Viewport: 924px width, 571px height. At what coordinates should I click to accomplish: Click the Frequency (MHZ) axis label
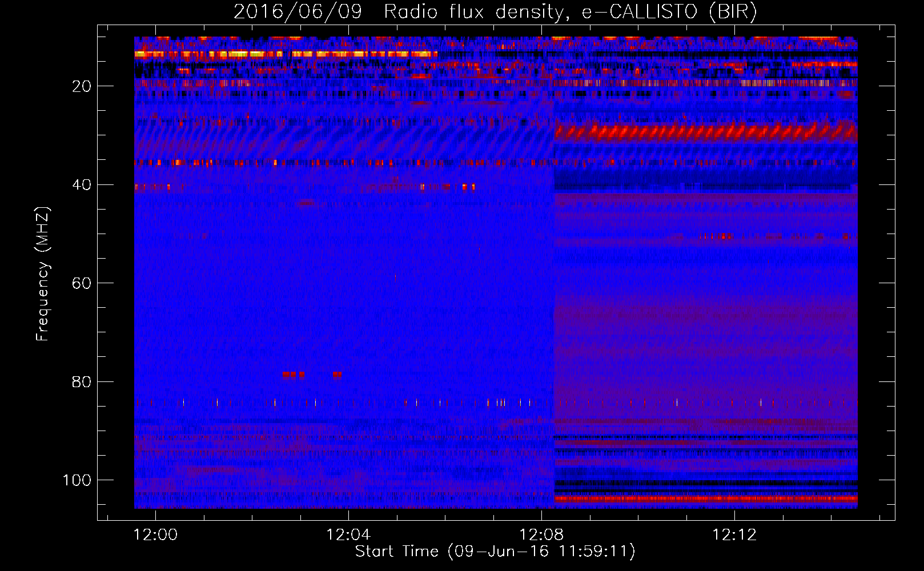[x=43, y=274]
